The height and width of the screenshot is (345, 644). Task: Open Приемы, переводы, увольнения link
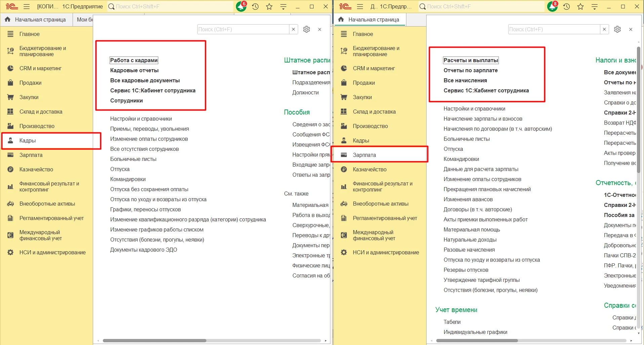point(150,129)
